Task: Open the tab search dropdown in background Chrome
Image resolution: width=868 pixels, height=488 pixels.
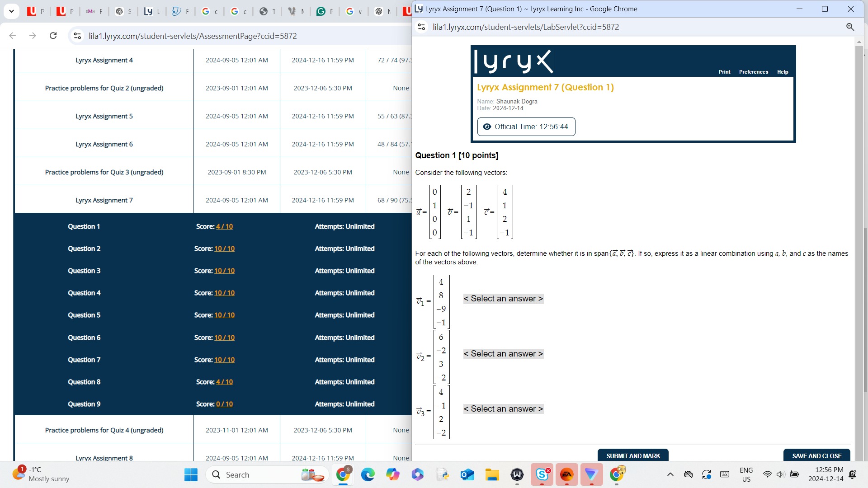Action: (11, 11)
